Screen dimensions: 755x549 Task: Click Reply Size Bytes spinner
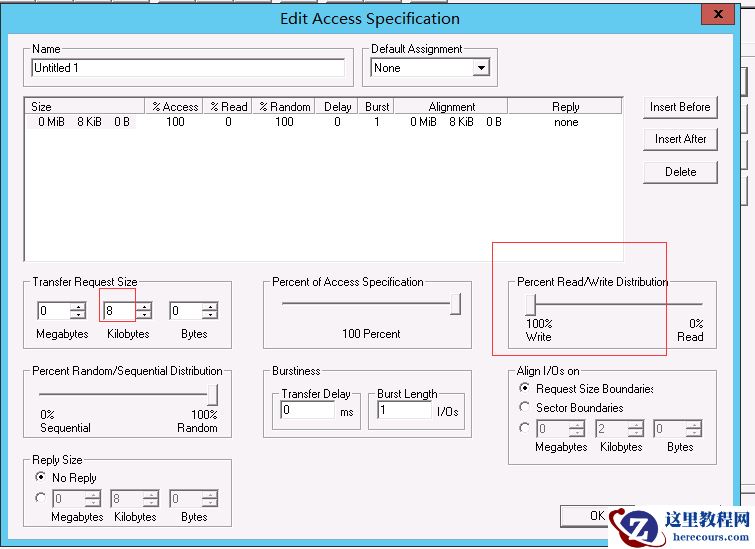[210, 499]
